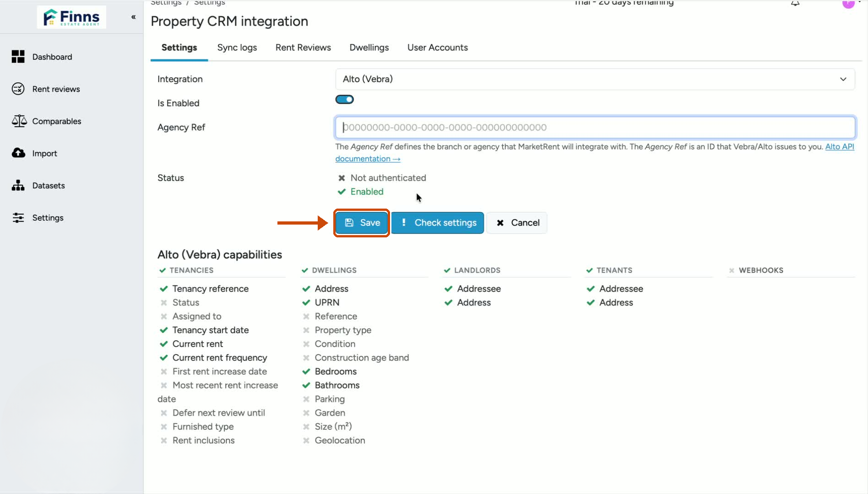Focus the Agency Ref input field
The height and width of the screenshot is (494, 868).
(595, 128)
